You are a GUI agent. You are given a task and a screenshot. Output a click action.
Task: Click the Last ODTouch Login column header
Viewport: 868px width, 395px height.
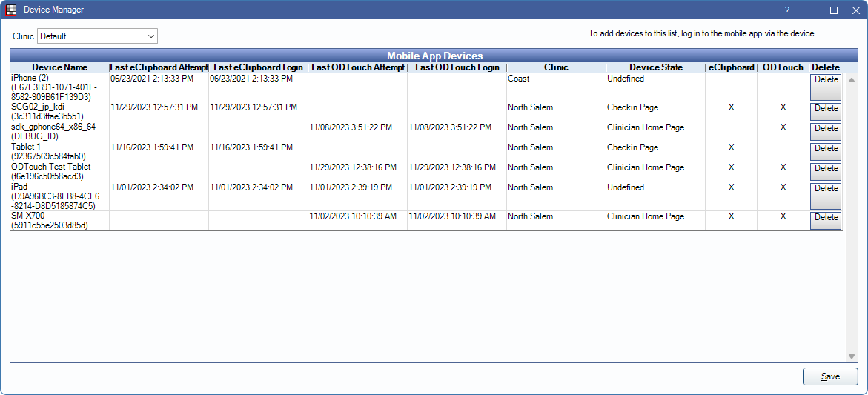pos(457,67)
